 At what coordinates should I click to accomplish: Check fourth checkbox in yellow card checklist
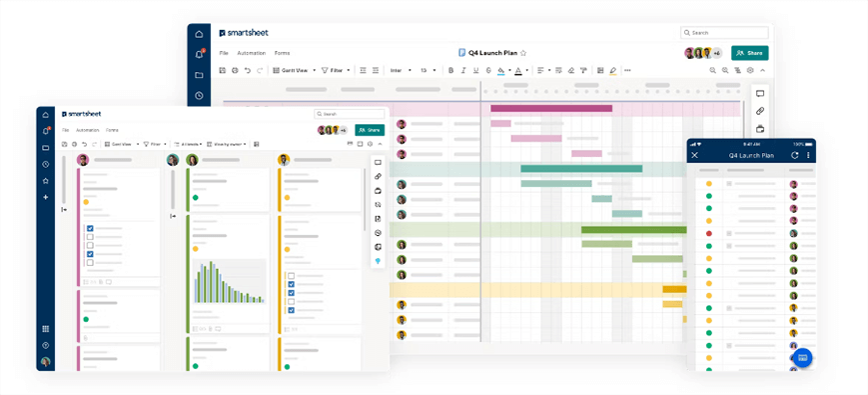click(x=292, y=301)
